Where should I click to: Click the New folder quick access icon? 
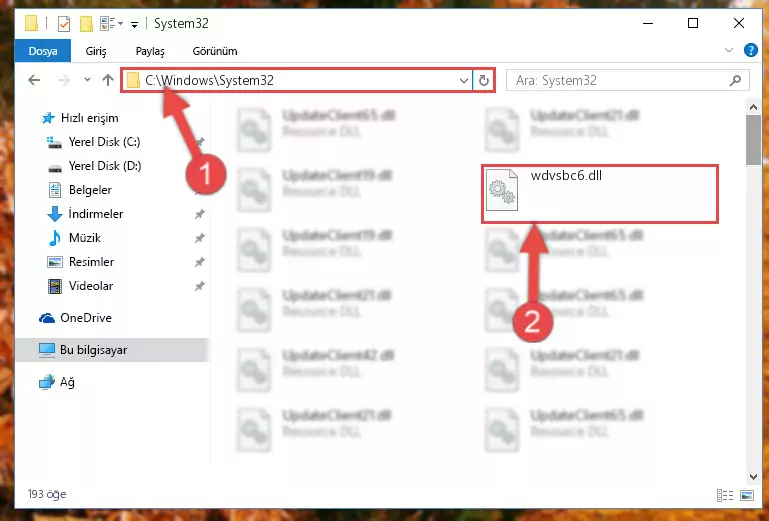(x=86, y=24)
